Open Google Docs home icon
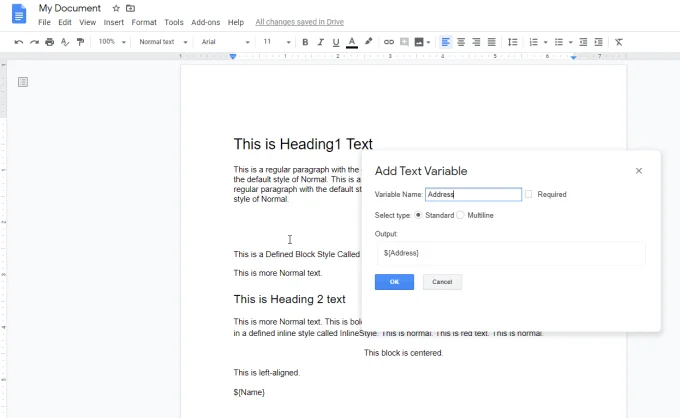Image resolution: width=680 pixels, height=418 pixels. point(19,14)
